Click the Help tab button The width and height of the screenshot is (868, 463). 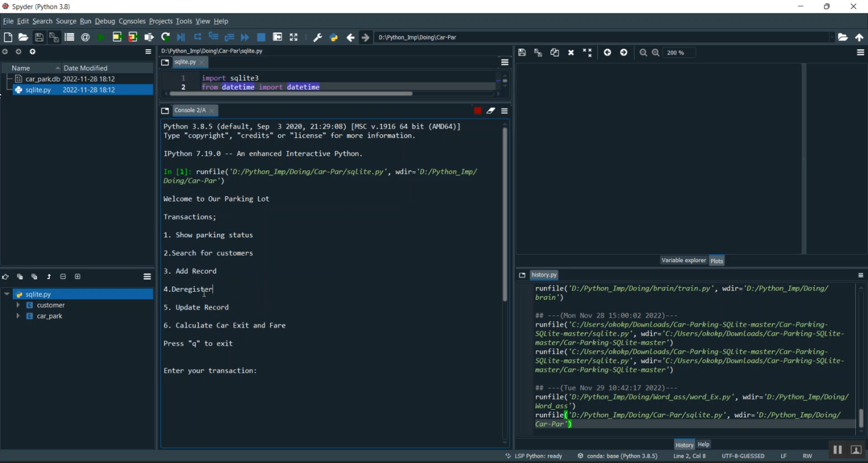703,444
